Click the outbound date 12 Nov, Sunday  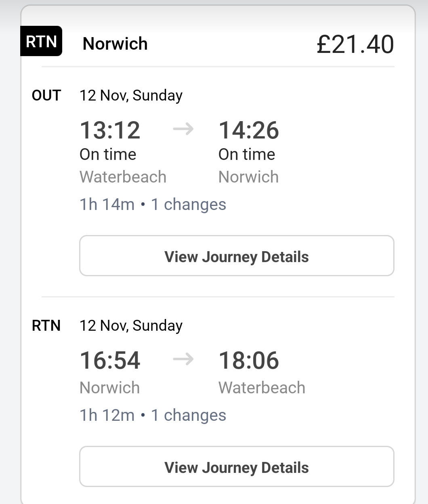point(131,96)
